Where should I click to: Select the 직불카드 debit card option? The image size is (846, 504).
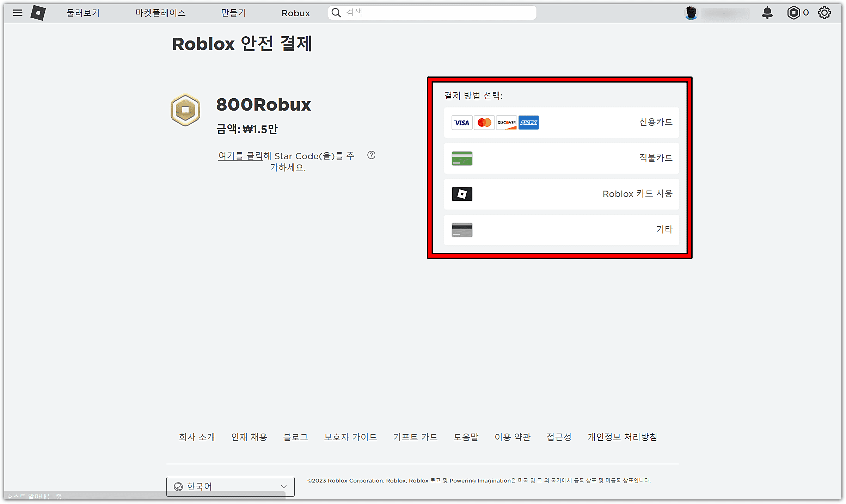561,158
